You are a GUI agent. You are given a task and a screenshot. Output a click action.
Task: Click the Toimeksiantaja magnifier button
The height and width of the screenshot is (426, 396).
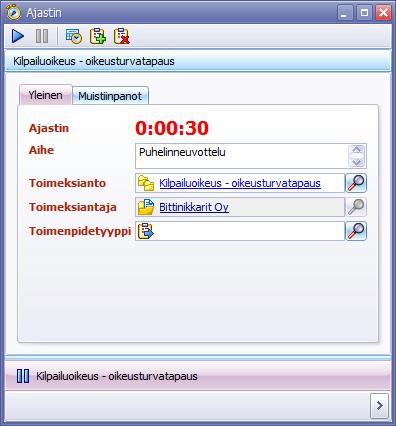356,207
